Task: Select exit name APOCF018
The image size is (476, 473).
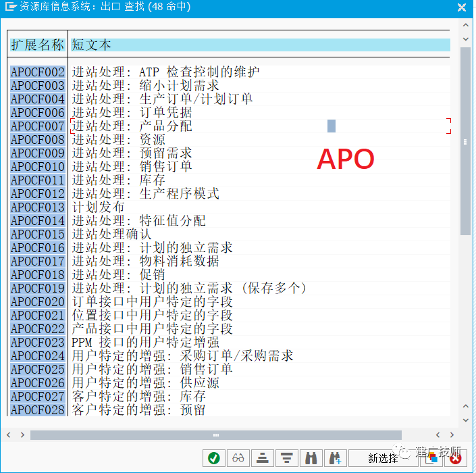Action: pyautogui.click(x=38, y=275)
